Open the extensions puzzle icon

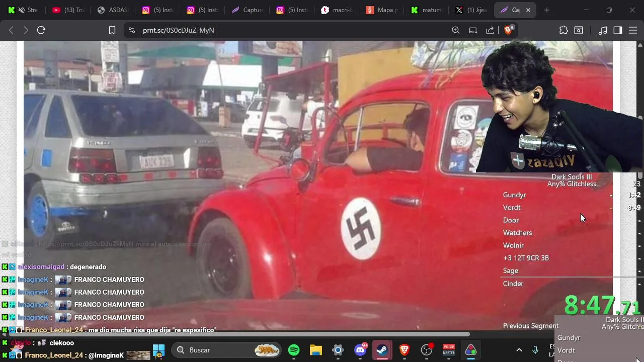[563, 30]
